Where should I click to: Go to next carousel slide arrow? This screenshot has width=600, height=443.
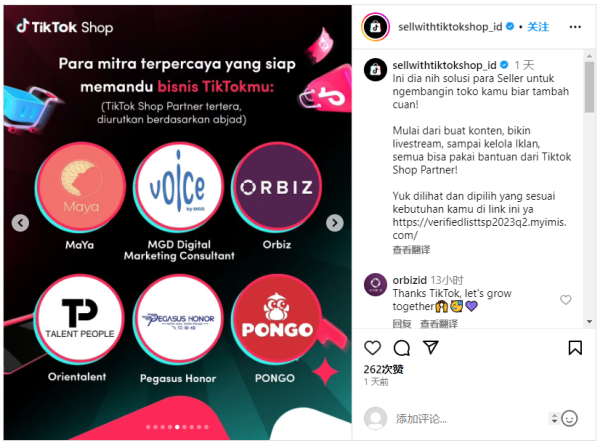pos(334,223)
